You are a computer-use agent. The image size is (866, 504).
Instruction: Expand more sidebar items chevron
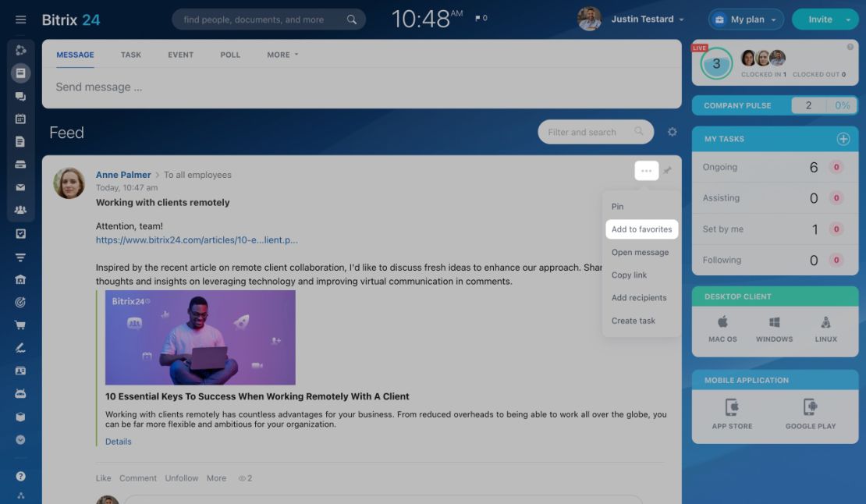click(20, 440)
